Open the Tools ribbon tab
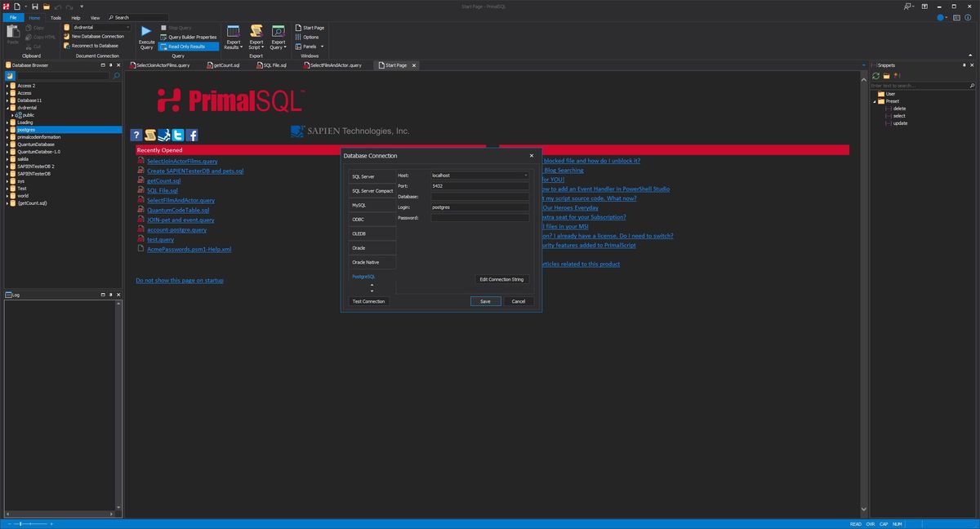The width and height of the screenshot is (980, 529). point(56,17)
